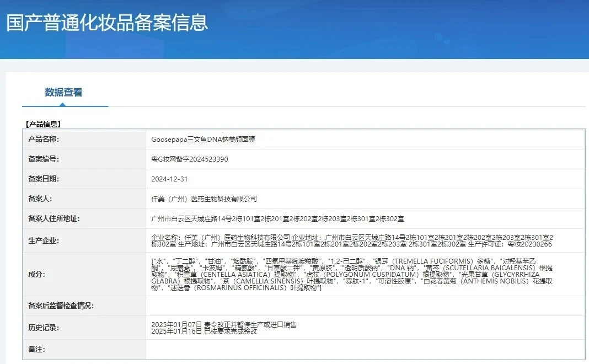Click the 备案人 label
Image resolution: width=589 pixels, height=364 pixels.
(x=40, y=199)
